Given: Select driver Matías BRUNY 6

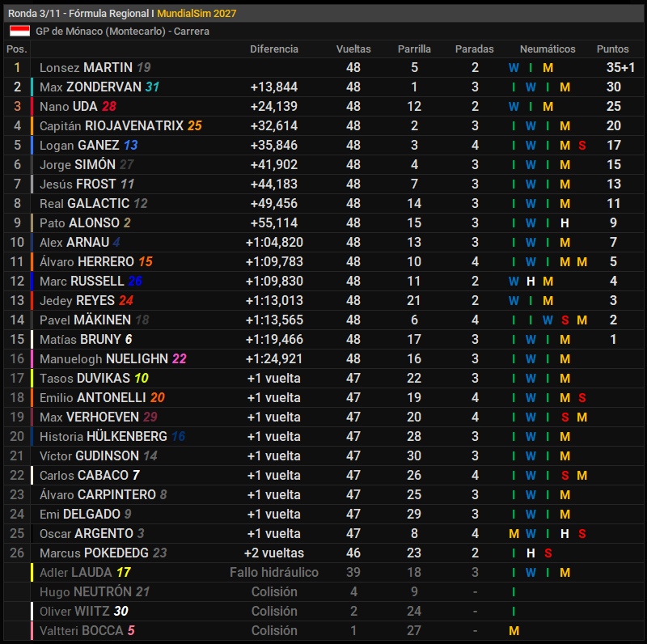Looking at the screenshot, I should click(x=86, y=339).
